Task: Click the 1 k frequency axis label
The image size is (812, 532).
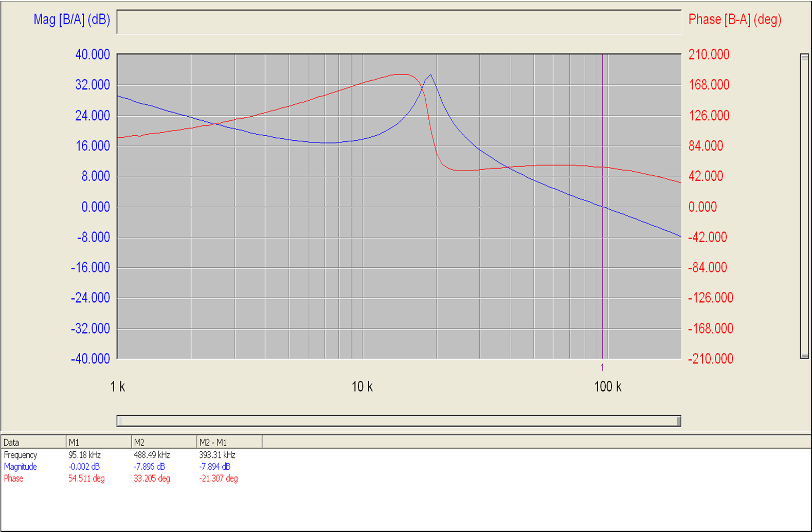Action: point(118,387)
